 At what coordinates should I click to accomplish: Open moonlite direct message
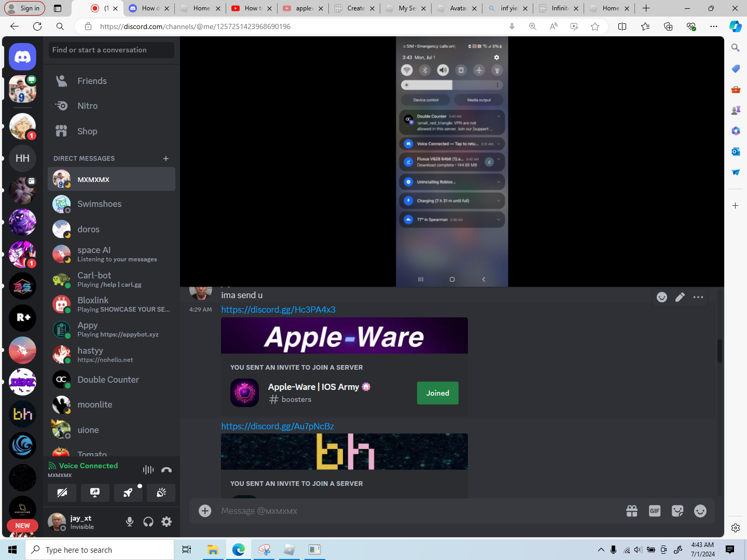112,404
